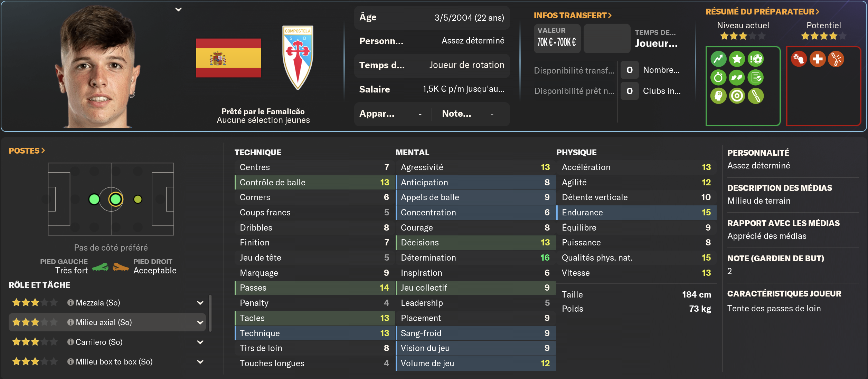This screenshot has height=379, width=868.
Task: Click the info icon beside Mezzala (So)
Action: pyautogui.click(x=70, y=303)
